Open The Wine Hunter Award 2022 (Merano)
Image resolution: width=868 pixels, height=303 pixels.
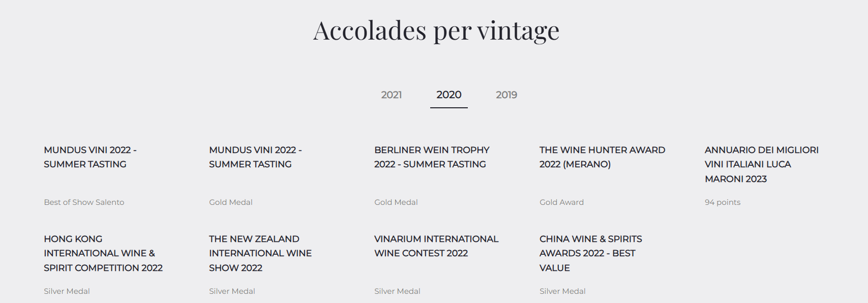click(x=602, y=157)
